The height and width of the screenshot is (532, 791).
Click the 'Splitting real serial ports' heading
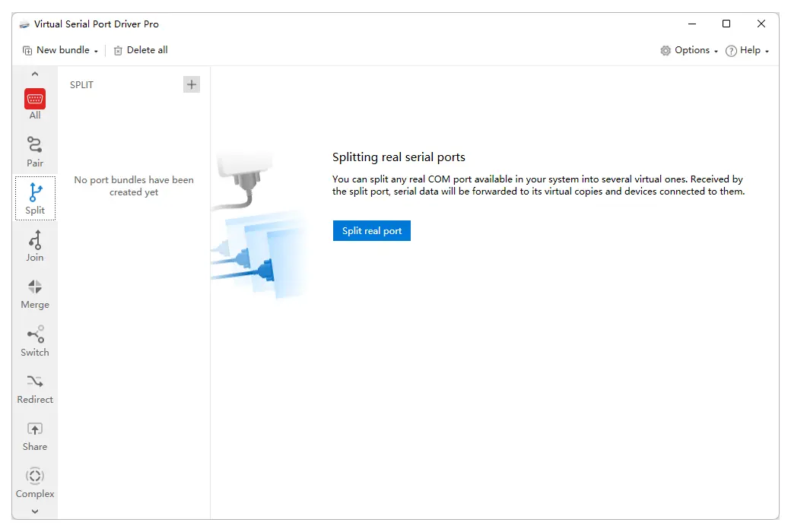point(399,157)
